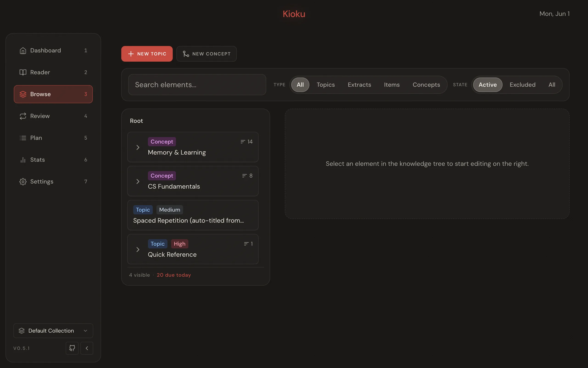This screenshot has height=368, width=588.
Task: Open the Stats page
Action: 53,160
